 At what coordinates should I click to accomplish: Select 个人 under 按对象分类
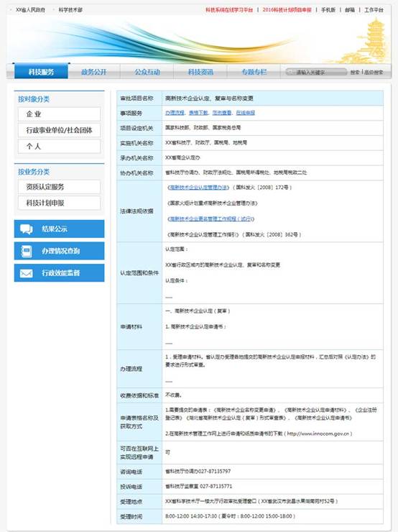tap(60, 146)
